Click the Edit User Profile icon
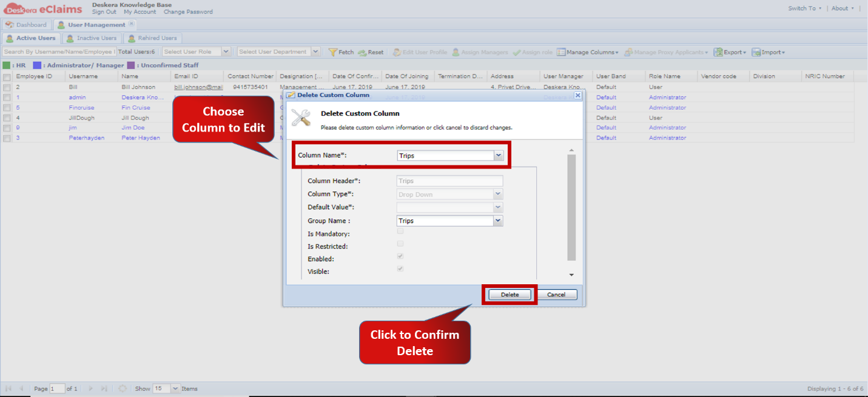Screen dimensions: 868x397 tap(397, 52)
